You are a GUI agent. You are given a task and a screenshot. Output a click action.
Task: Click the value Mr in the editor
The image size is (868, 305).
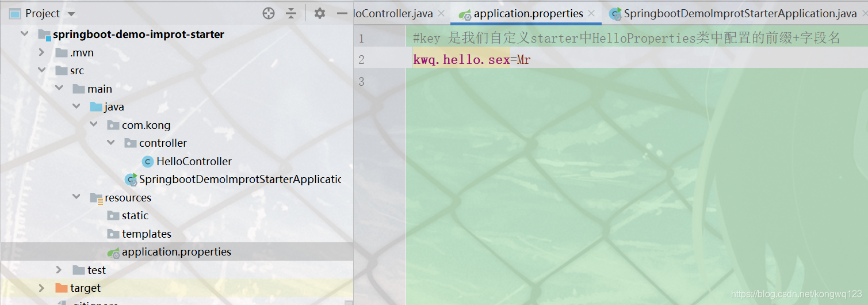point(523,60)
